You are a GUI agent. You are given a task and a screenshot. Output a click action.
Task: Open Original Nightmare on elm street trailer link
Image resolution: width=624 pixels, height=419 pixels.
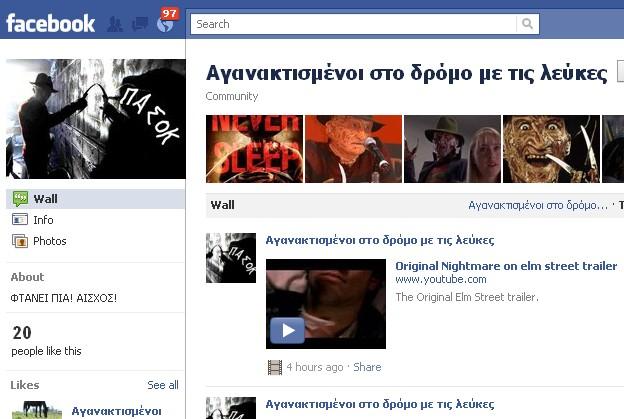coord(506,266)
